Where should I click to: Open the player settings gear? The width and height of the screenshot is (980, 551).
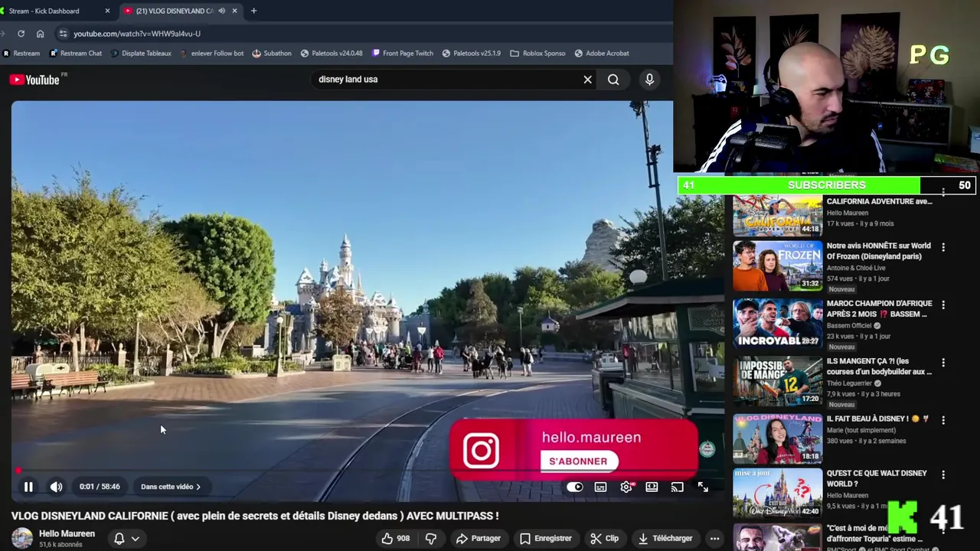(x=626, y=487)
